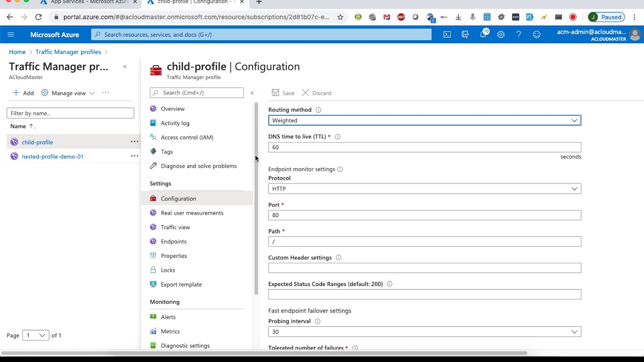The image size is (644, 362).
Task: Open the extra commands ellipsis beside Manage view
Action: click(x=105, y=93)
